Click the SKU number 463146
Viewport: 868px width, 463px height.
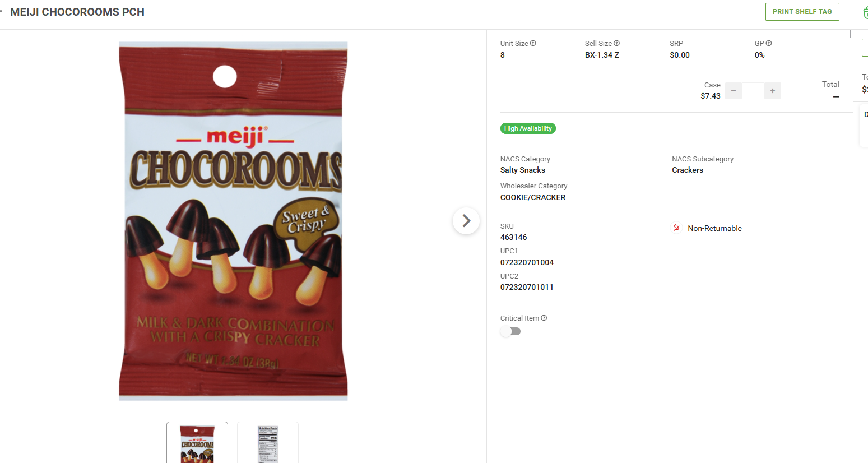514,237
